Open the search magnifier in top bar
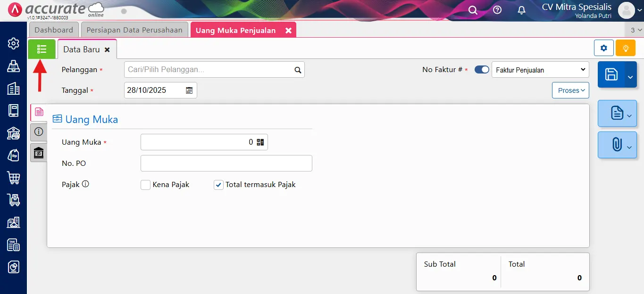Screen dimensions: 644x294 click(x=473, y=10)
